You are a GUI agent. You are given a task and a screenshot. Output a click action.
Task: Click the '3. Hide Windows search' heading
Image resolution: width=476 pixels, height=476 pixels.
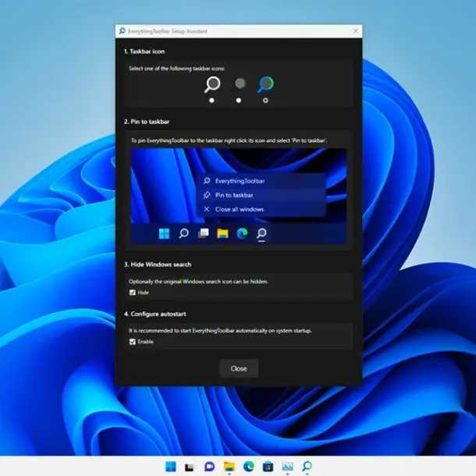click(158, 265)
